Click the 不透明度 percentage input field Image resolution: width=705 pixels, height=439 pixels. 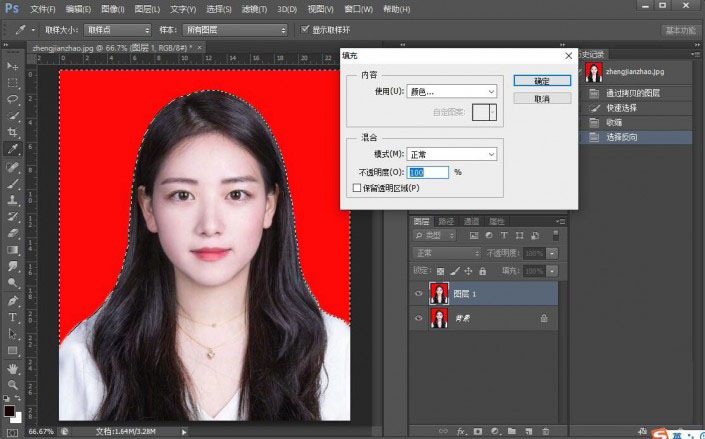428,172
